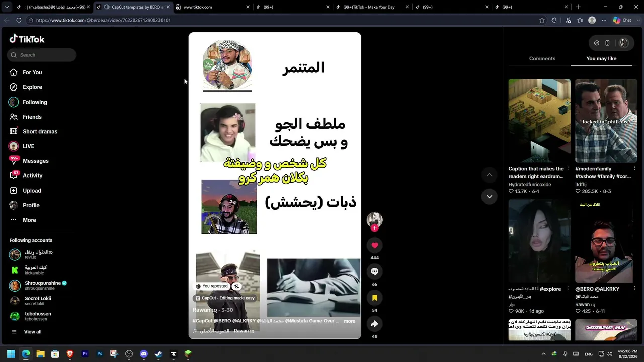Viewport: 644px width, 362px height.
Task: Open the CHEESEBURGER WRAP suggested video
Action: click(606, 330)
